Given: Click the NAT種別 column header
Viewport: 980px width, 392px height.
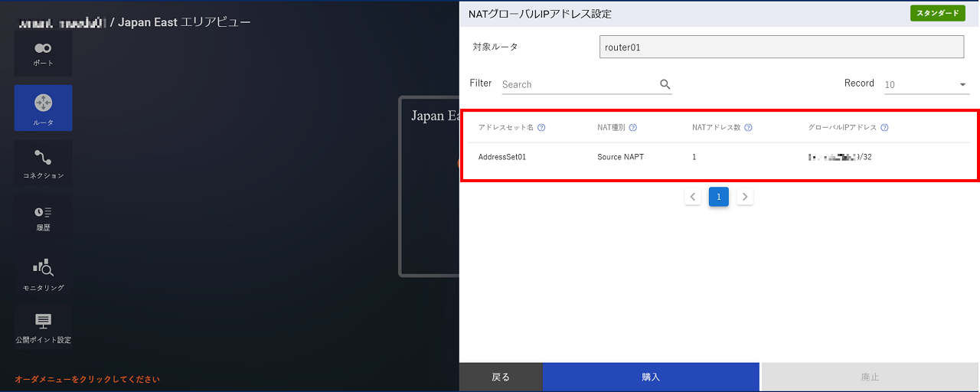Looking at the screenshot, I should point(612,128).
